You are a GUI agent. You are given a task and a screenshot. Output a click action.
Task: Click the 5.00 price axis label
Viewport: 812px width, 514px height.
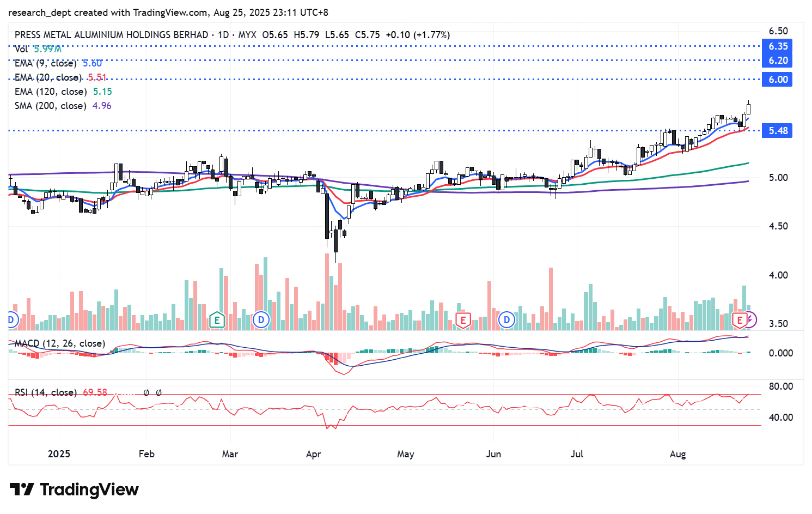(x=778, y=178)
